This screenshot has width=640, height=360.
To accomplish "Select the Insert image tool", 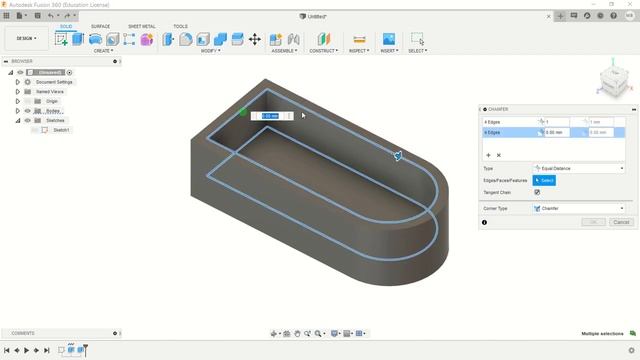I will (389, 39).
